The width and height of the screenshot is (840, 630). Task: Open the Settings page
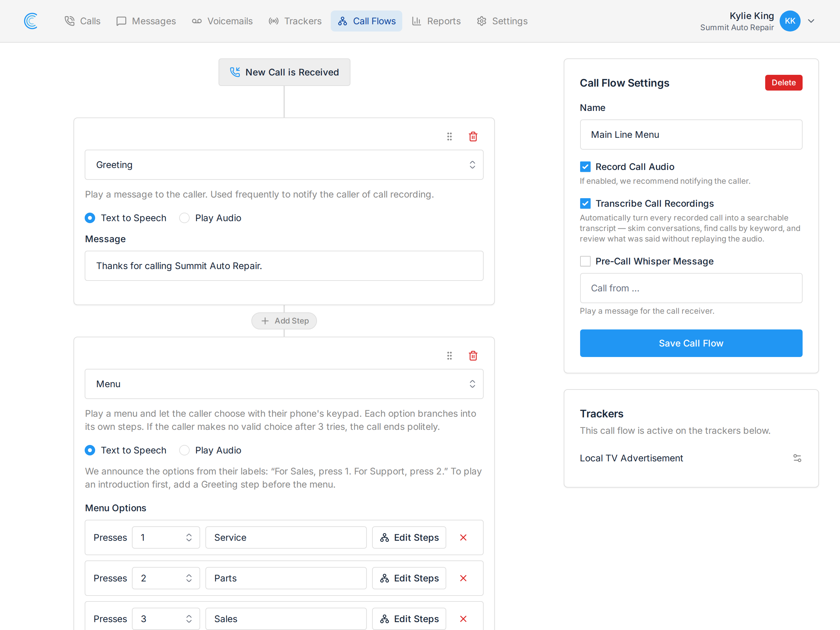point(502,21)
